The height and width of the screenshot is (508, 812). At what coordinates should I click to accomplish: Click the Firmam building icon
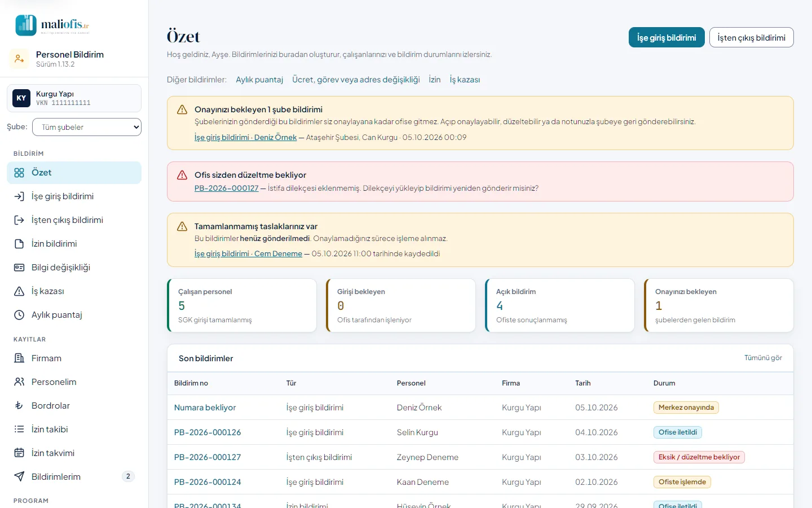(19, 358)
